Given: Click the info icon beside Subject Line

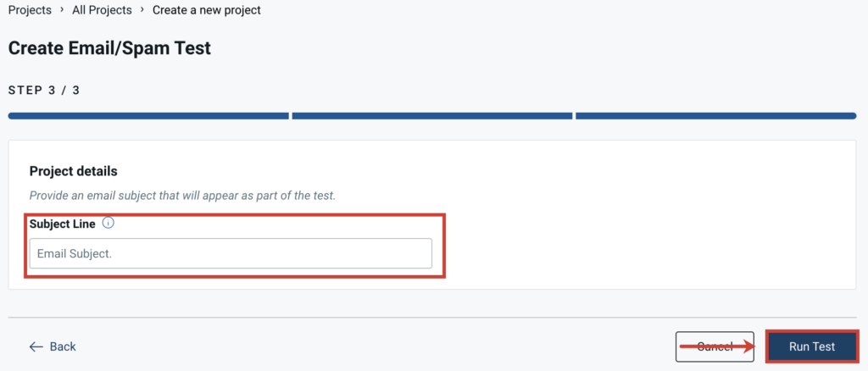Looking at the screenshot, I should 108,224.
